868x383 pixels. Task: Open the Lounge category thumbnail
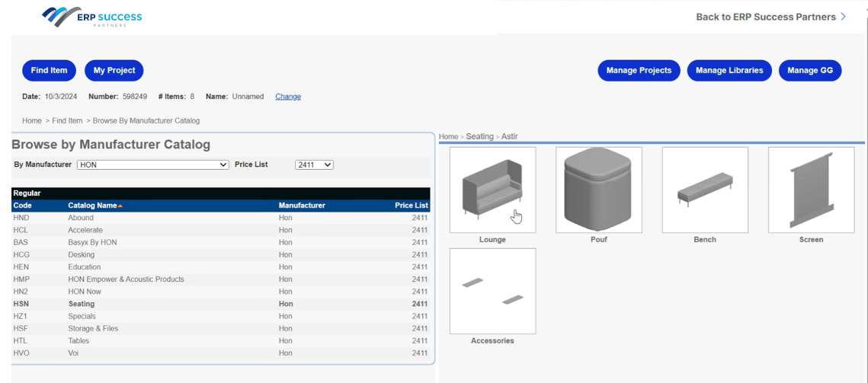coord(492,190)
